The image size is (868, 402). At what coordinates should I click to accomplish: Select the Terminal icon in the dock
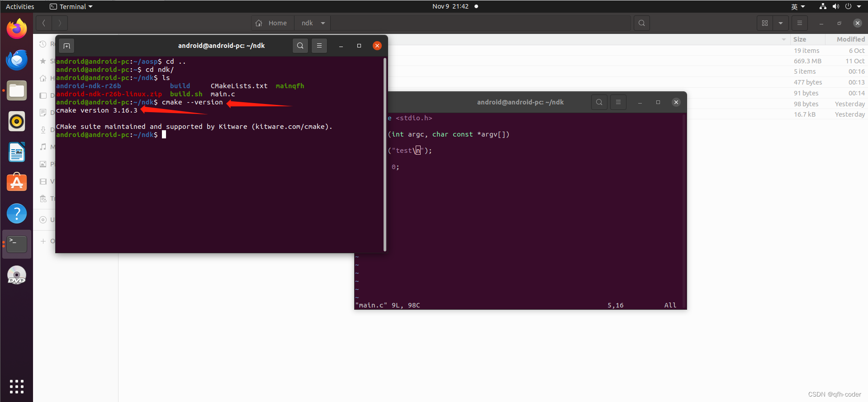17,244
